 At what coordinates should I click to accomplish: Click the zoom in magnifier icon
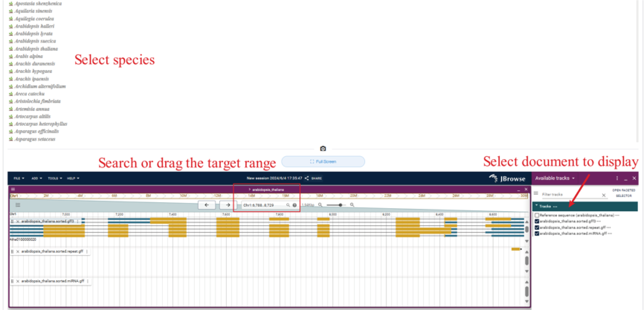click(x=352, y=205)
